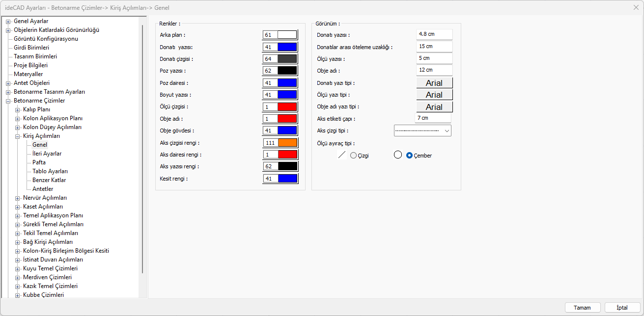
Task: Select the Çember radio button
Action: (x=409, y=156)
